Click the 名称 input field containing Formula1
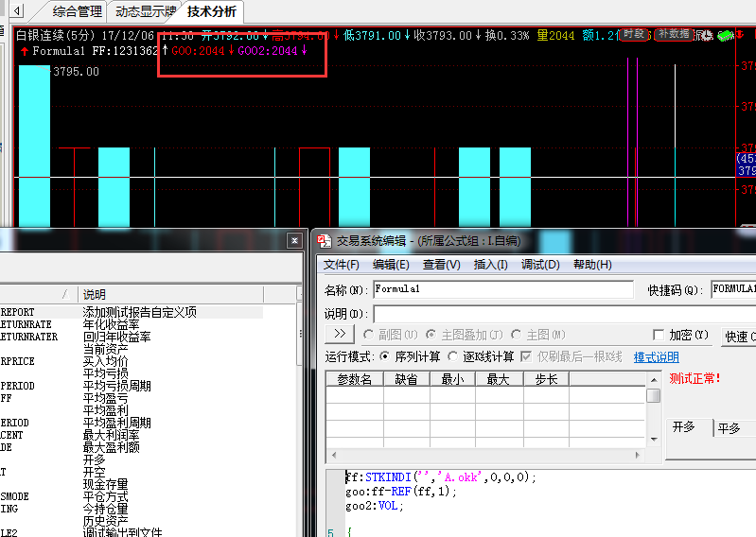 502,289
